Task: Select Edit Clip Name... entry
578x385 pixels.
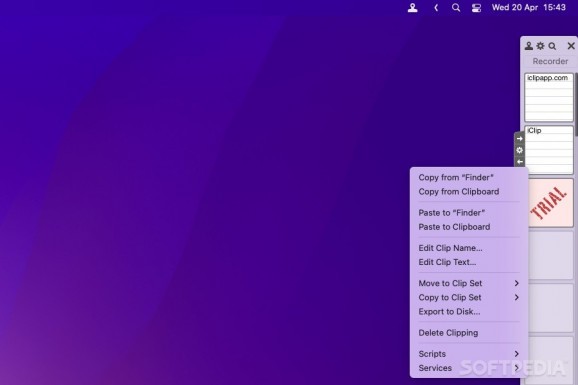Action: pyautogui.click(x=469, y=248)
